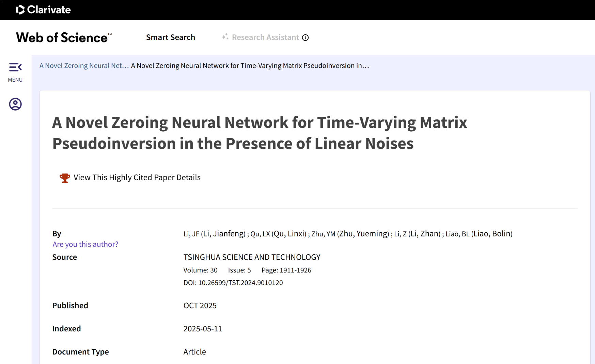
Task: Click the MENU label in sidebar
Action: 15,80
